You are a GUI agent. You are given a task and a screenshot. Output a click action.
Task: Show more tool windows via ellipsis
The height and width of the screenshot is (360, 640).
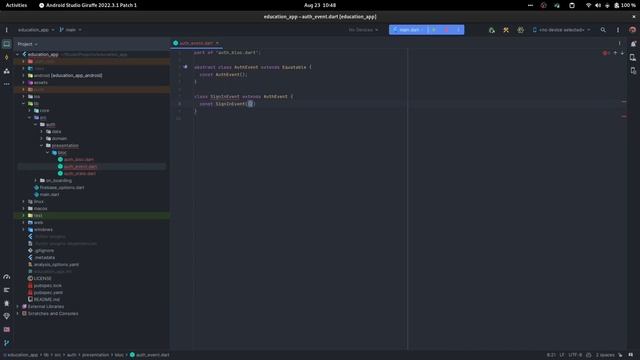pyautogui.click(x=7, y=84)
